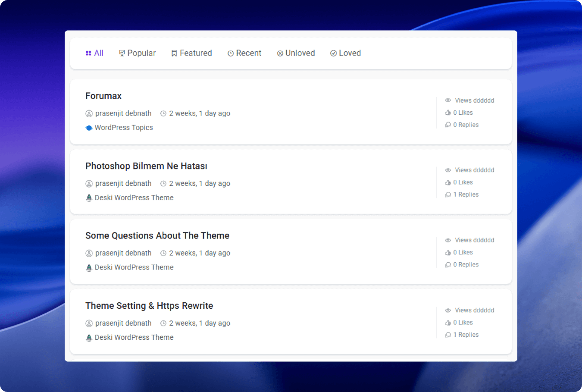Screen dimensions: 582x392
Task: Switch to the Popular tab
Action: (137, 53)
